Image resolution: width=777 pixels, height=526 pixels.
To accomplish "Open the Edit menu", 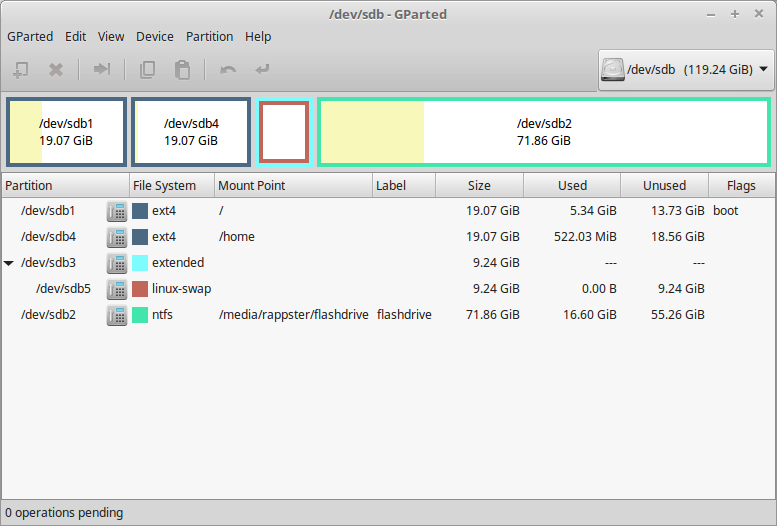I will [x=75, y=37].
